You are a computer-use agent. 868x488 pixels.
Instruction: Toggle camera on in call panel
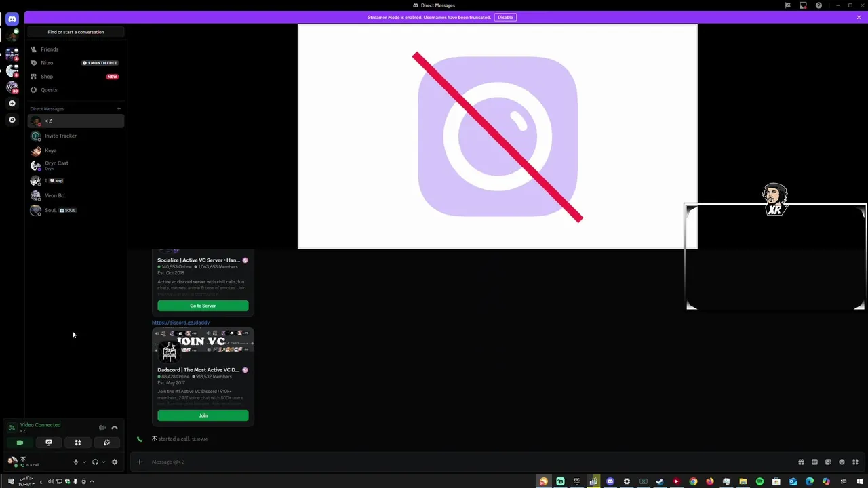click(20, 443)
